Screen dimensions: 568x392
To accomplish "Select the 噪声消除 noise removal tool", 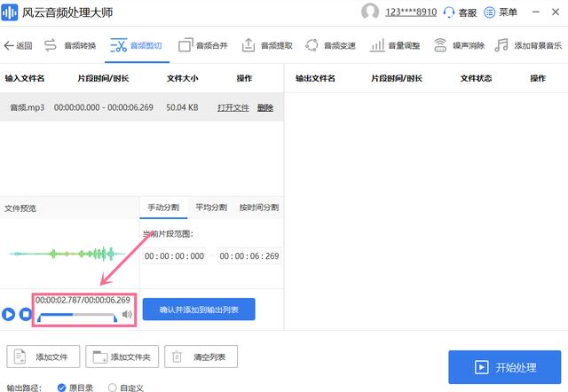I will (x=459, y=45).
